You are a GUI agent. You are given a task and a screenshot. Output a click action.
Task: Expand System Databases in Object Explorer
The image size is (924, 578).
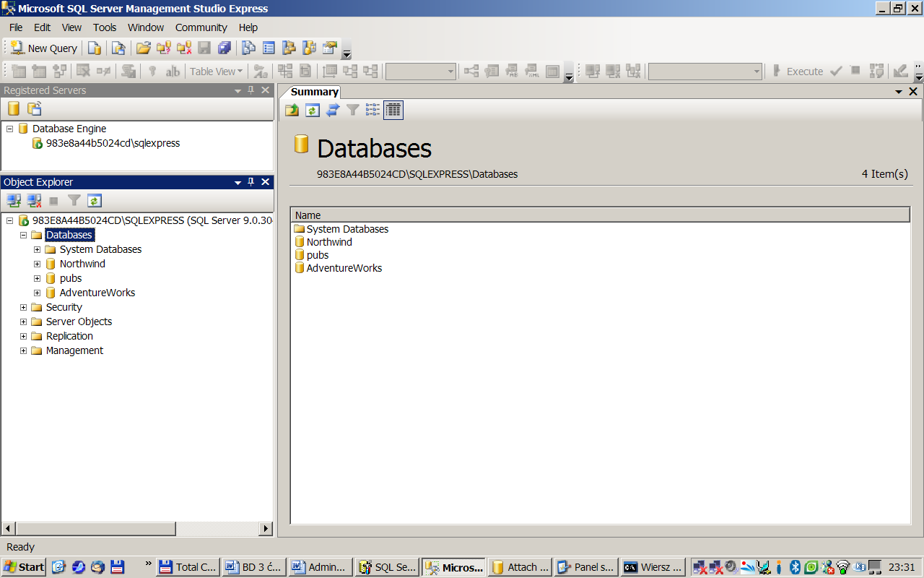tap(37, 249)
